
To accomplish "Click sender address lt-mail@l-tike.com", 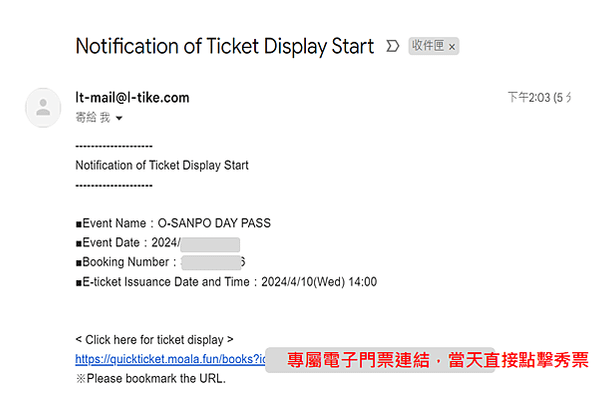I will click(x=132, y=98).
